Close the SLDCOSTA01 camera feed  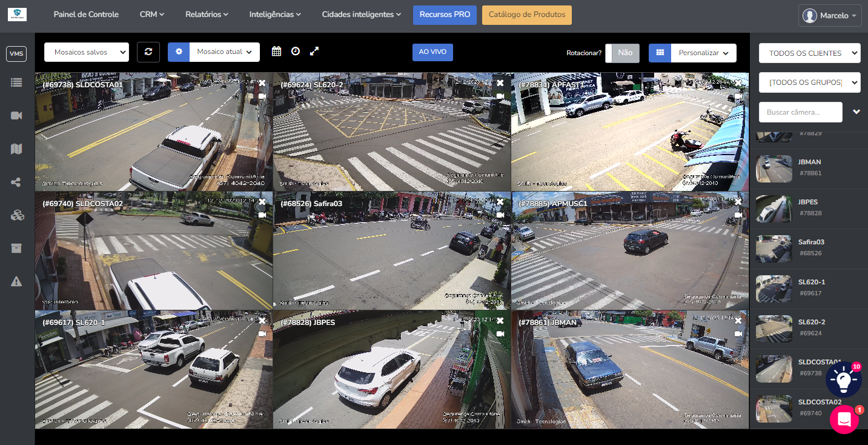coord(262,83)
